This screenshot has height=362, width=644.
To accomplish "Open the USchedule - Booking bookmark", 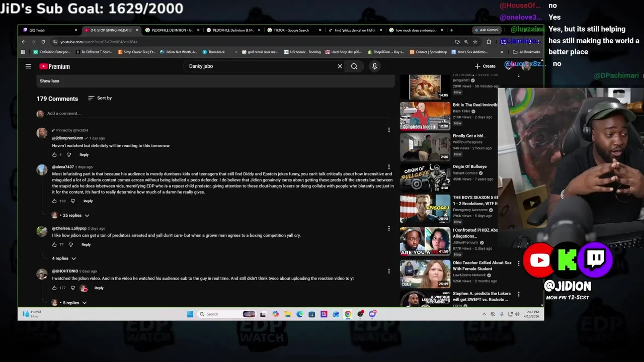I will tap(302, 52).
